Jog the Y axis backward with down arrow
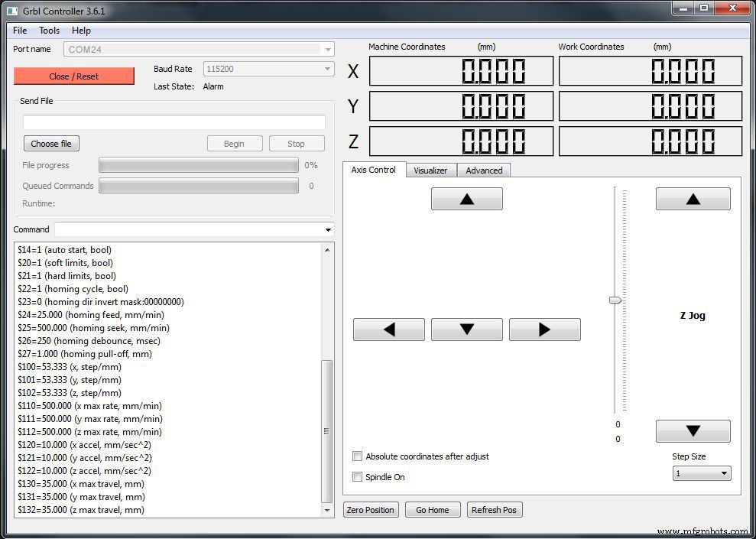Screen dimensions: 756x539 (466, 329)
